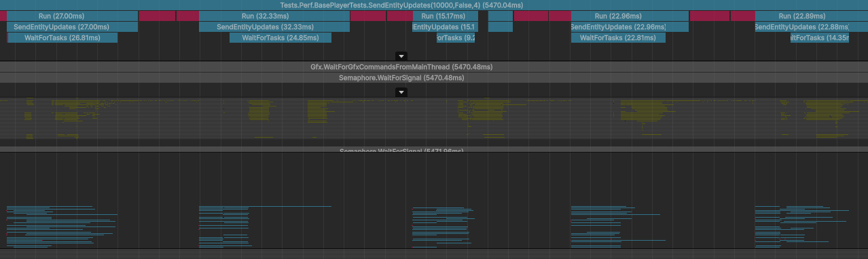The width and height of the screenshot is (868, 259).
Task: Collapse the arrow below the WaitForTasks row
Action: pyautogui.click(x=401, y=56)
